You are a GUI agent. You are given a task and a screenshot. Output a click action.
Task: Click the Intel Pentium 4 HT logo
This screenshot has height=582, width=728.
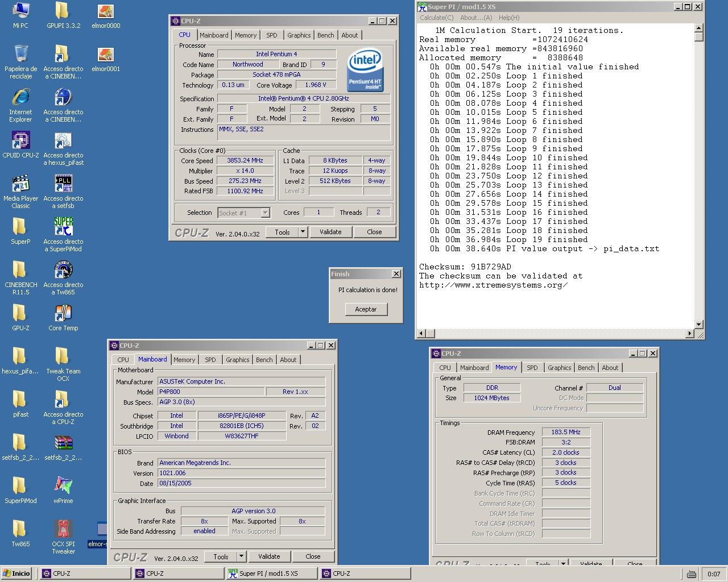pos(365,70)
